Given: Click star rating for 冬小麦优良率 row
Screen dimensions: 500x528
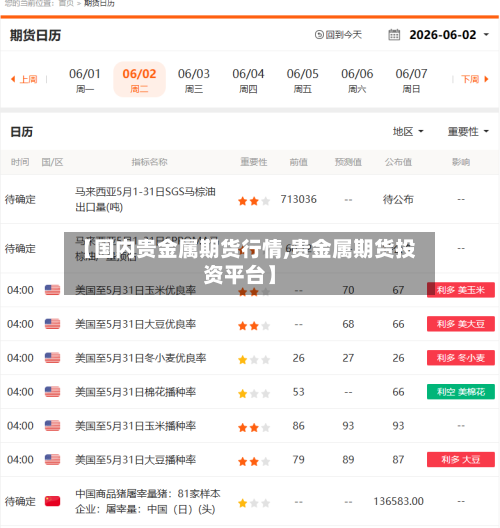Looking at the screenshot, I should tap(254, 360).
